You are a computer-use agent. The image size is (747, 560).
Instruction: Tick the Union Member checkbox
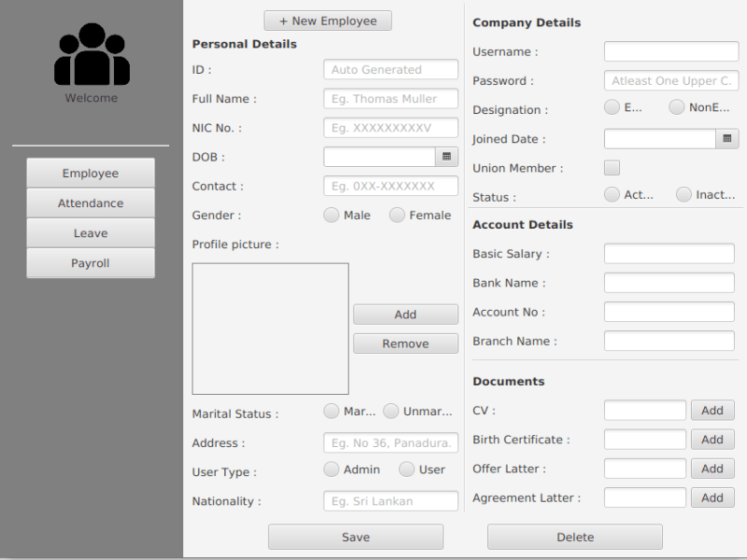[613, 168]
